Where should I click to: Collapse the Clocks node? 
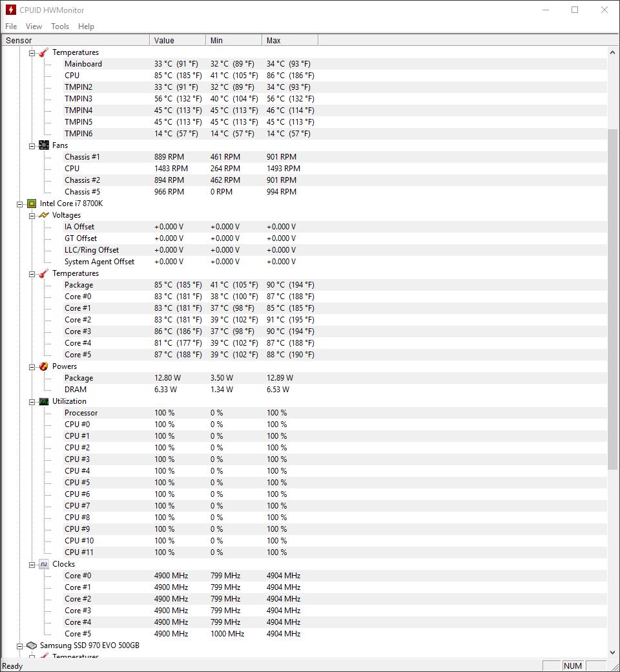coord(32,565)
